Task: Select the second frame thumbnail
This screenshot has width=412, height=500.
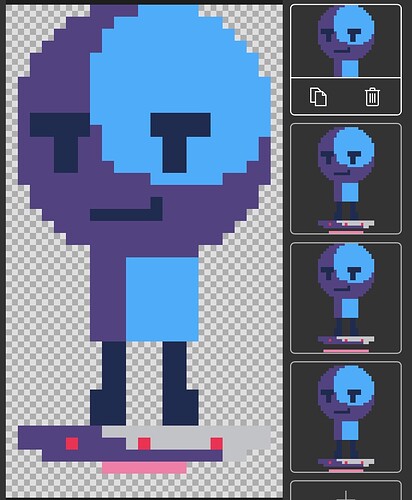Action: (x=346, y=179)
